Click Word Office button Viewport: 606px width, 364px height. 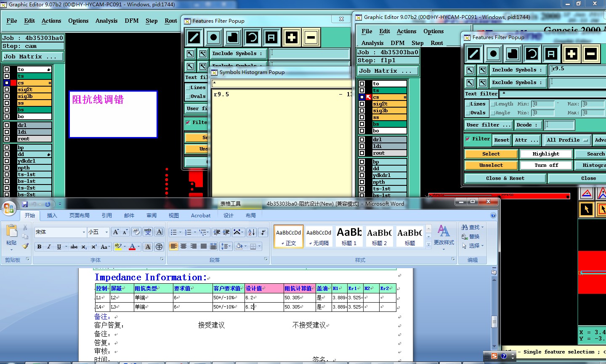(x=9, y=208)
